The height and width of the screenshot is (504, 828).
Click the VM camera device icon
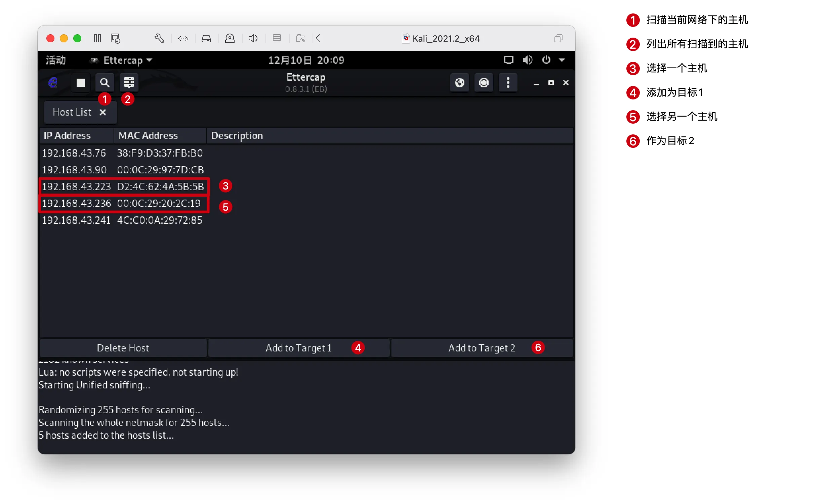coord(230,39)
